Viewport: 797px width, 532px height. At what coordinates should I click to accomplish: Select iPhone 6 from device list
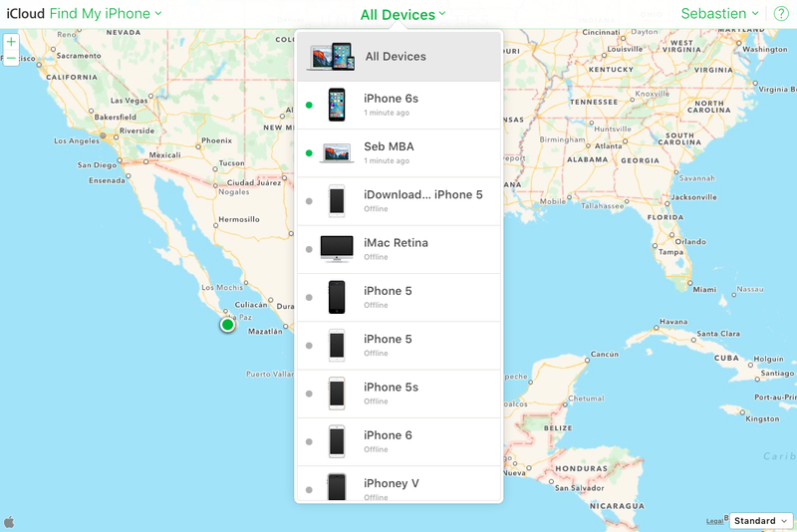(399, 442)
